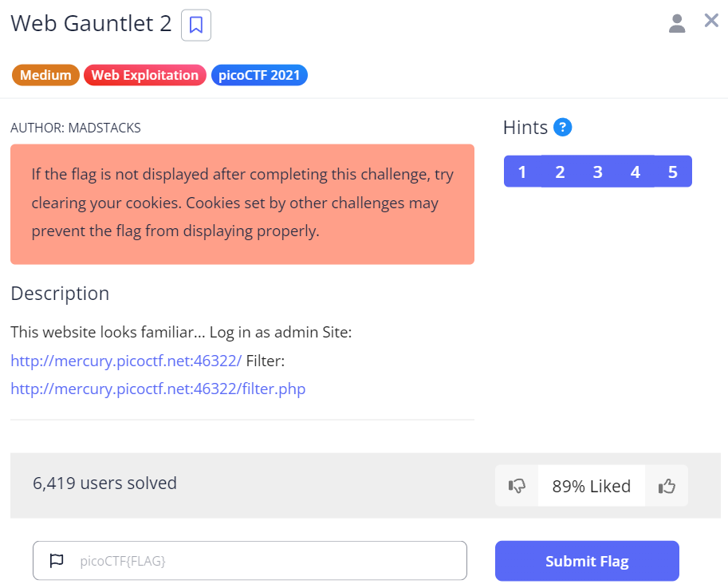Screen dimensions: 728x588
Task: Bookmark the Web Gauntlet 2 challenge
Action: tap(196, 26)
